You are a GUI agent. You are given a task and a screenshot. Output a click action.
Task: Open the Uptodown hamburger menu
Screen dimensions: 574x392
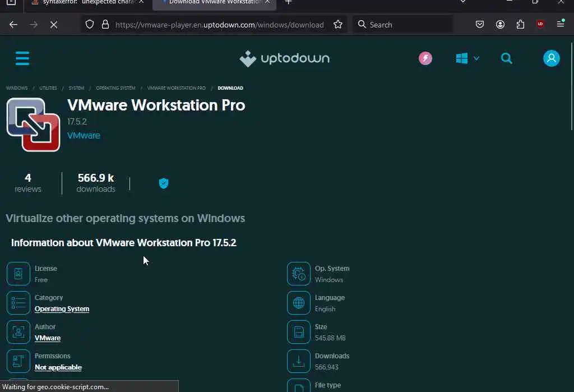[22, 58]
